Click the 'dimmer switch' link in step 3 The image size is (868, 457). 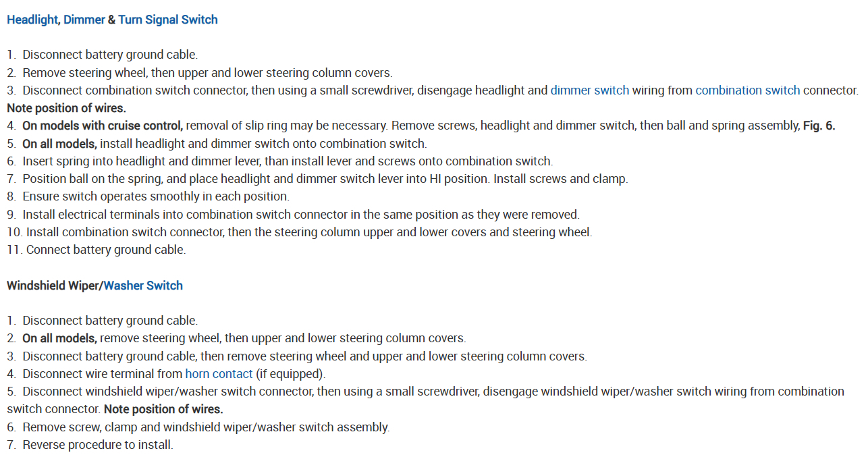point(589,90)
